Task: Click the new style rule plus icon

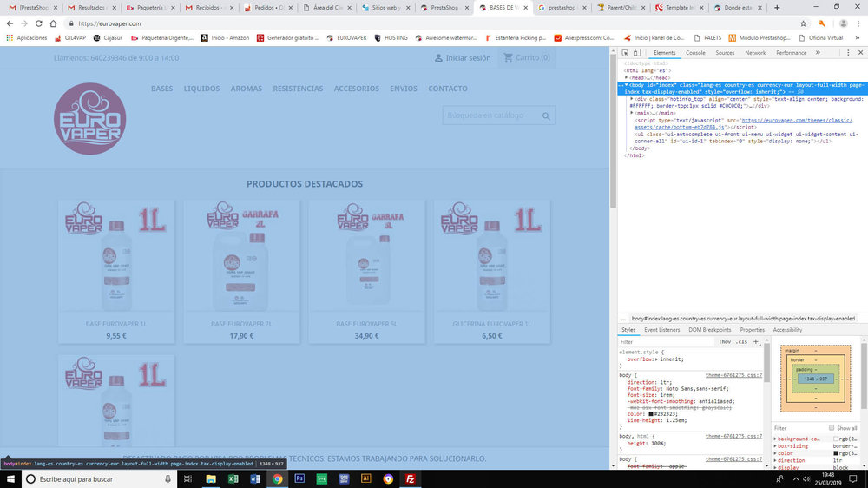Action: pyautogui.click(x=756, y=342)
